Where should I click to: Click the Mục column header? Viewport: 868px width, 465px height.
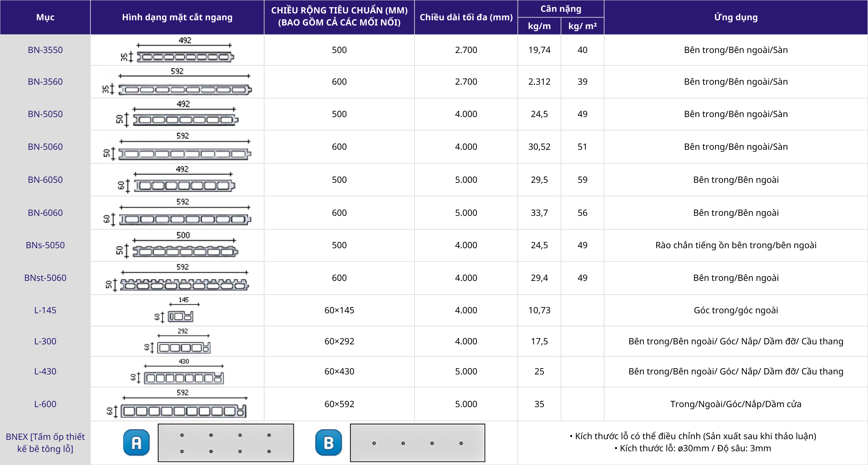pyautogui.click(x=45, y=17)
